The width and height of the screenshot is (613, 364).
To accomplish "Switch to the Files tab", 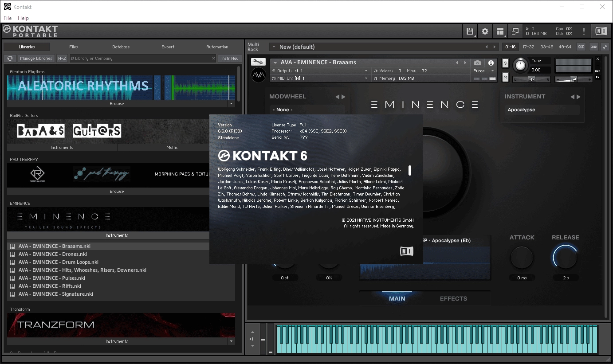I will (x=74, y=47).
